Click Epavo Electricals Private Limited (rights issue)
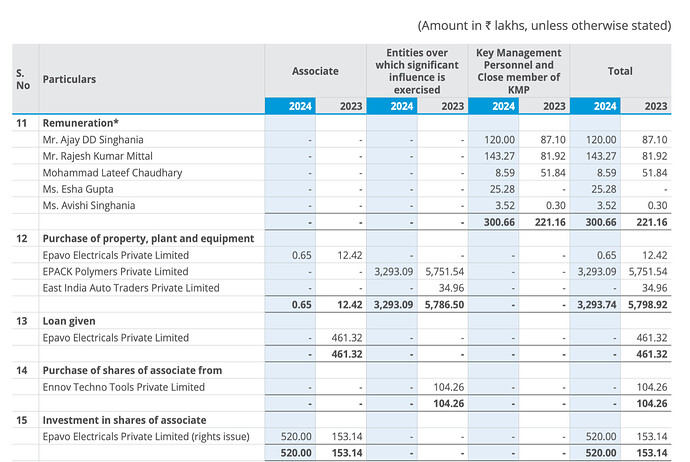This screenshot has width=690, height=462. coord(145,436)
